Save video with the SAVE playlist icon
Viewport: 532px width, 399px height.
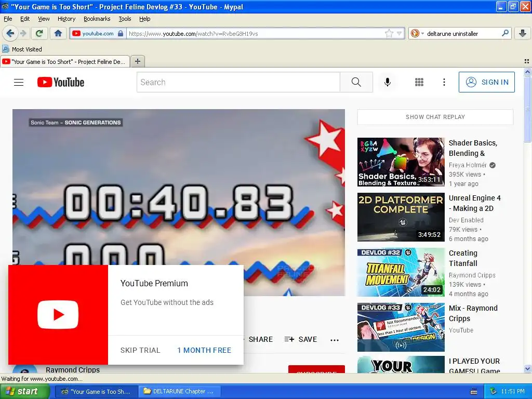click(x=301, y=339)
